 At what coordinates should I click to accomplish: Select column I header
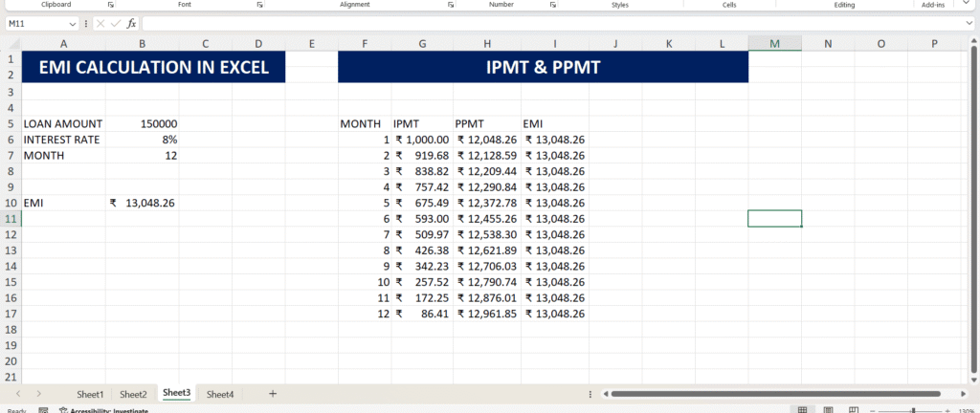(555, 44)
